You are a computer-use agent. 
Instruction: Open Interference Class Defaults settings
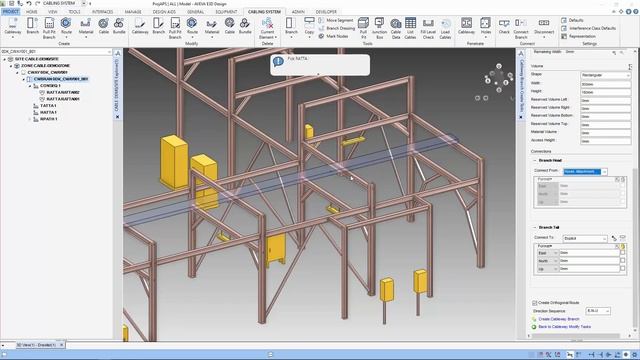pos(588,28)
